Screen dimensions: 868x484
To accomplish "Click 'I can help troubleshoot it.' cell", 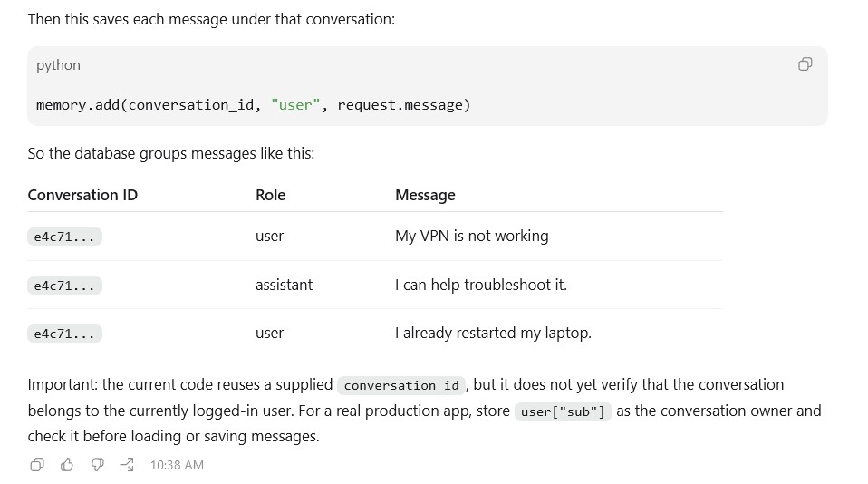I will point(481,285).
